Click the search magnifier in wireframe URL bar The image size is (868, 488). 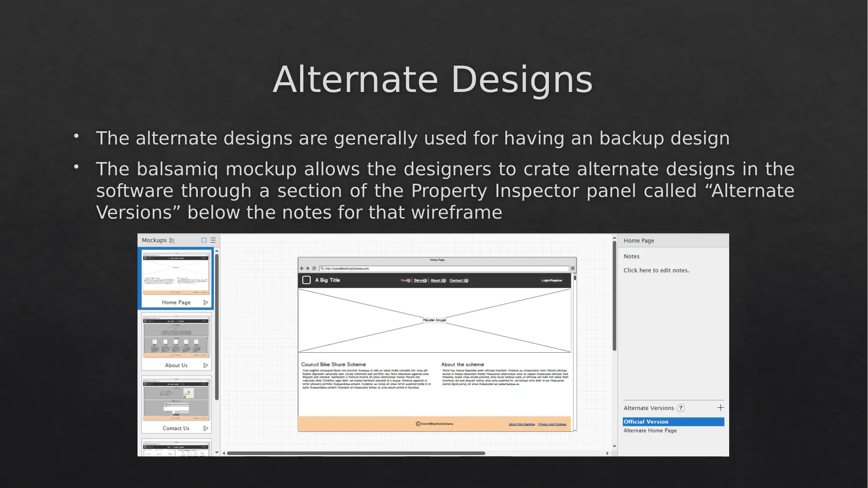[322, 269]
